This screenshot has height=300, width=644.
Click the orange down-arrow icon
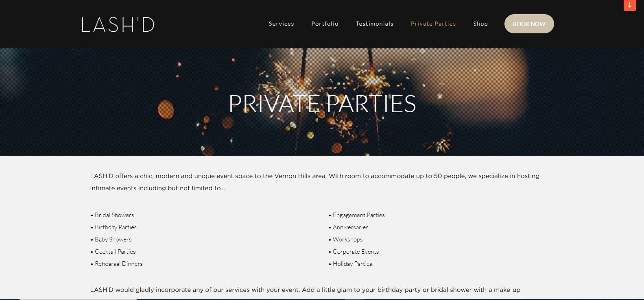pyautogui.click(x=629, y=5)
